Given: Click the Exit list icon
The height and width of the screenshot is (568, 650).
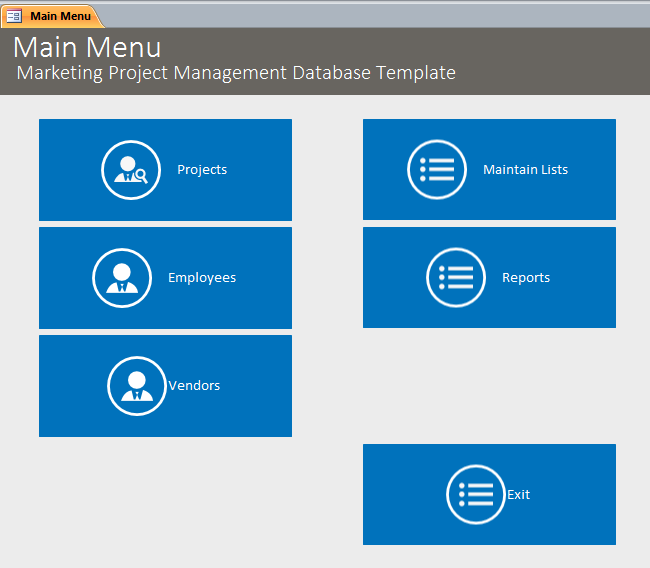Looking at the screenshot, I should coord(476,495).
